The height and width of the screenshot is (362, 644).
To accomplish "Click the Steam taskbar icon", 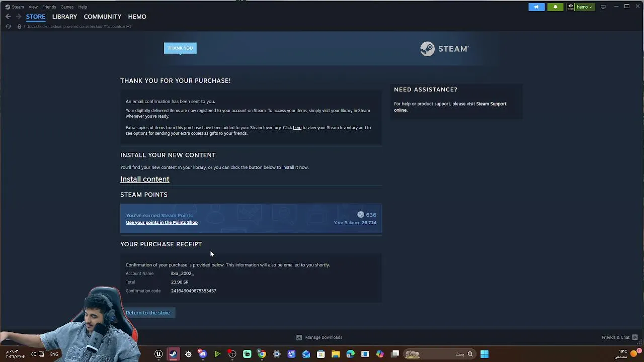I will 173,354.
